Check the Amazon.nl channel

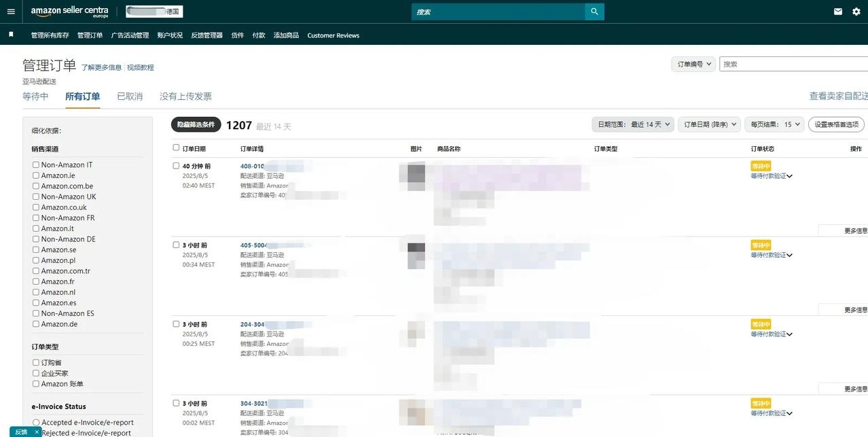tap(36, 292)
